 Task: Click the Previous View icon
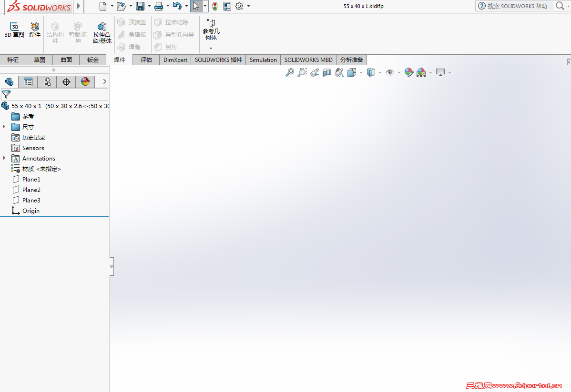(315, 72)
